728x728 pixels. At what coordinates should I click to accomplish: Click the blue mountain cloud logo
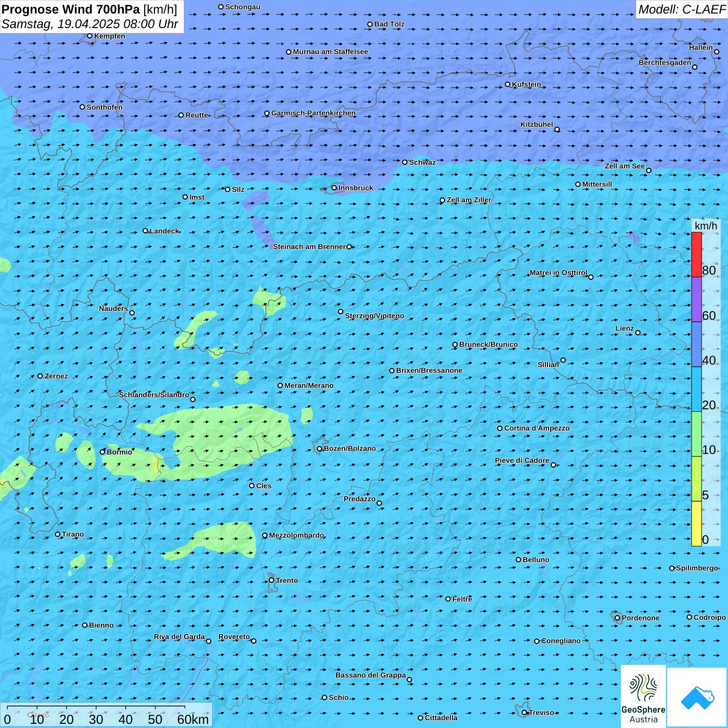click(x=697, y=698)
